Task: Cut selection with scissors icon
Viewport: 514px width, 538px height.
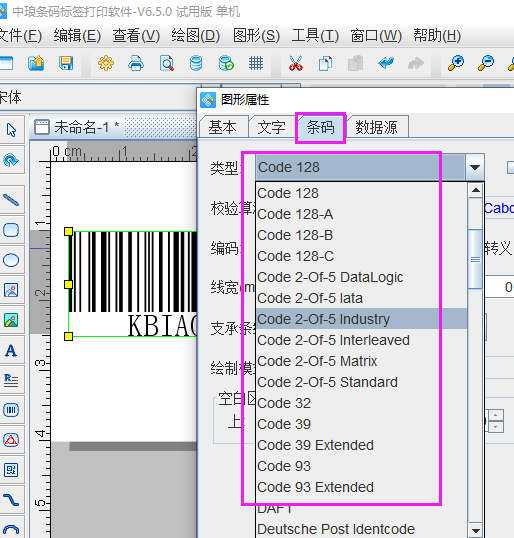Action: pos(296,63)
